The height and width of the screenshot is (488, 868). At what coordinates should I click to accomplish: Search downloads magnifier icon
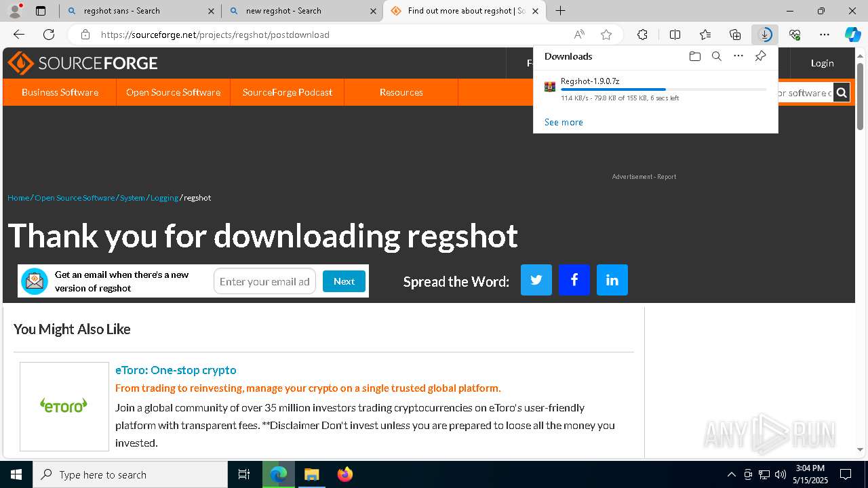pos(716,56)
